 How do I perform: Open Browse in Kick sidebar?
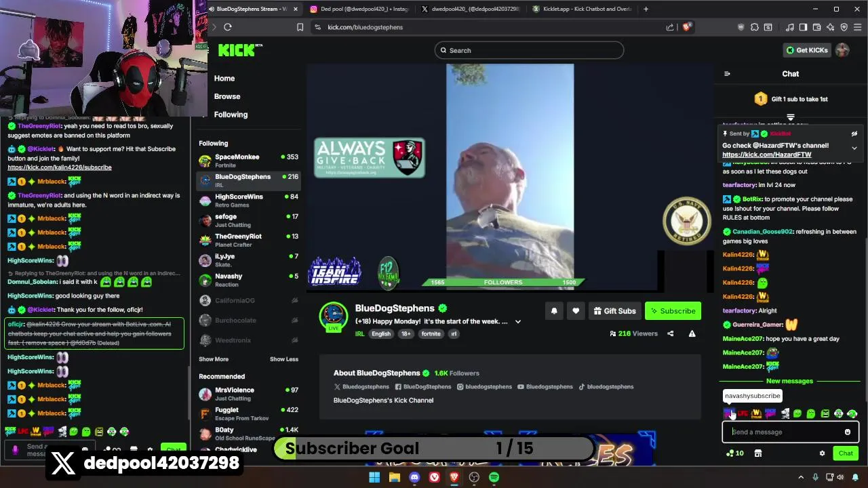click(x=227, y=96)
